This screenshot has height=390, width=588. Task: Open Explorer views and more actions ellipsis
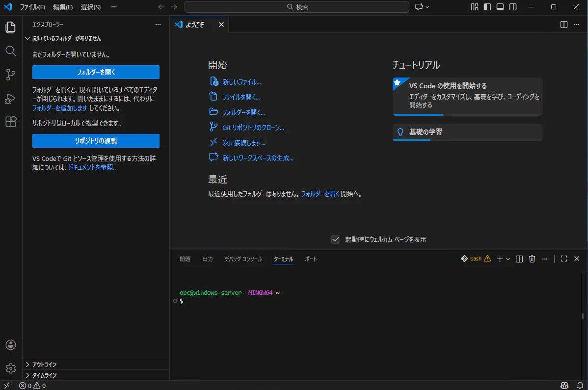pyautogui.click(x=158, y=25)
